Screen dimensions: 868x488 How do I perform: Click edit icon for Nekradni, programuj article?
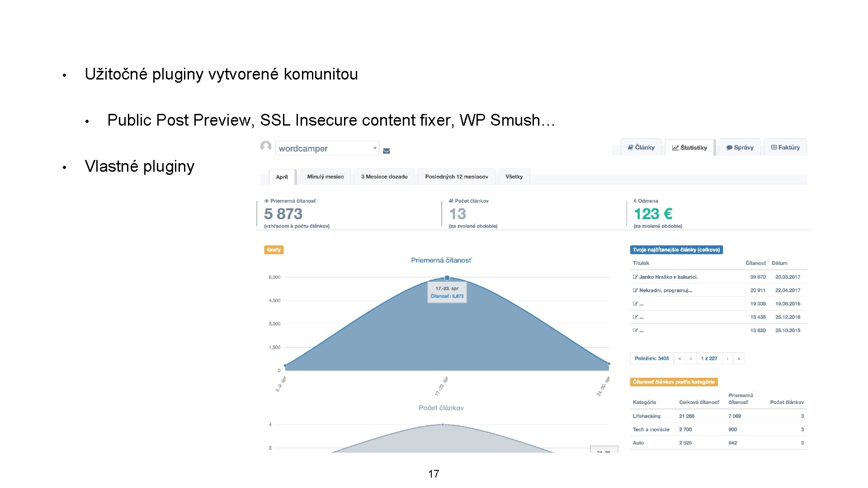(635, 291)
